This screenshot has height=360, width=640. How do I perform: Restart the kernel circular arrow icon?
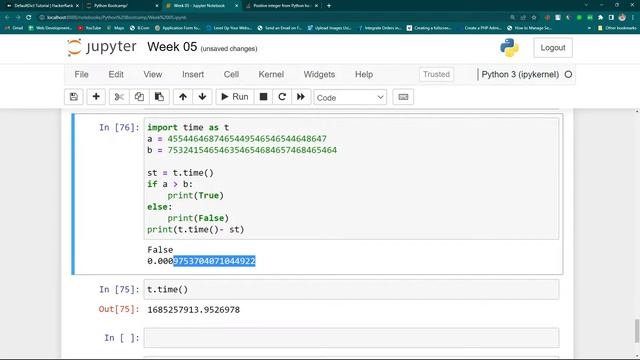pos(282,97)
